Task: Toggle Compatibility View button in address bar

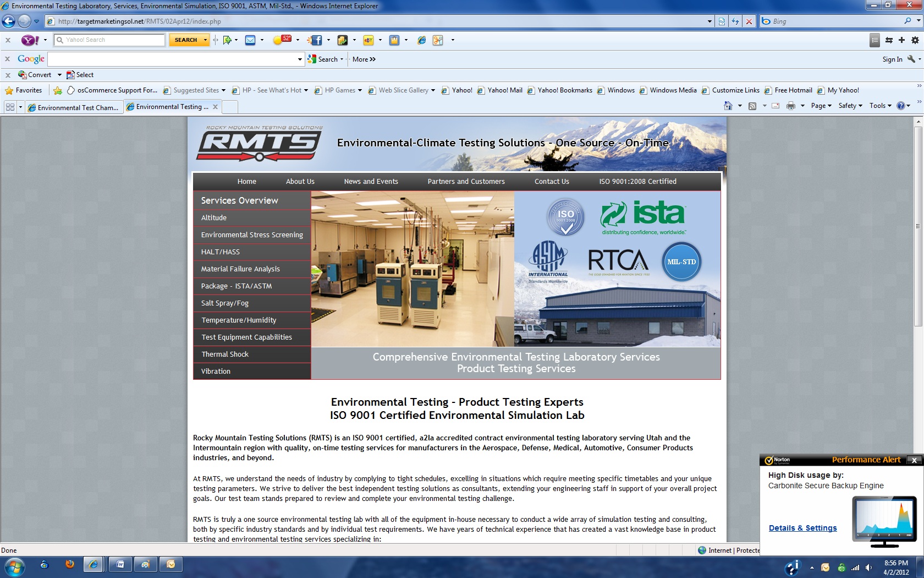Action: pyautogui.click(x=722, y=21)
